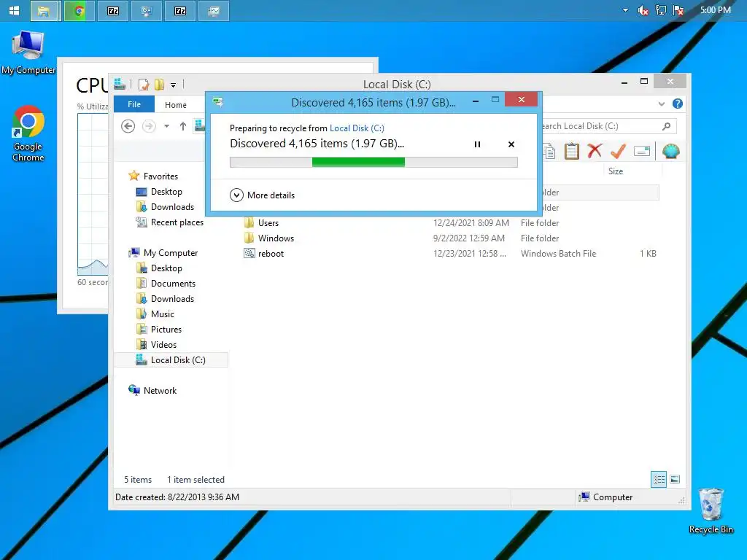The width and height of the screenshot is (747, 560).
Task: Expand More details in recycle dialog
Action: [x=262, y=195]
